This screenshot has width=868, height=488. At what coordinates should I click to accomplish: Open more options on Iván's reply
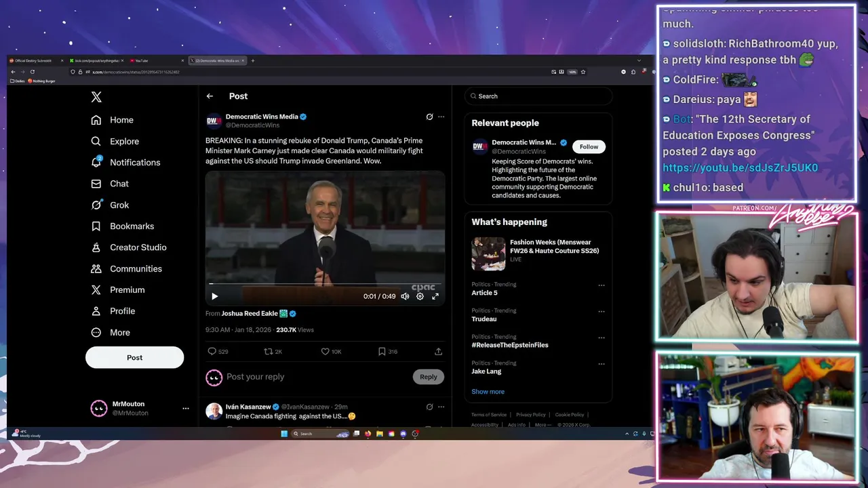pyautogui.click(x=441, y=407)
